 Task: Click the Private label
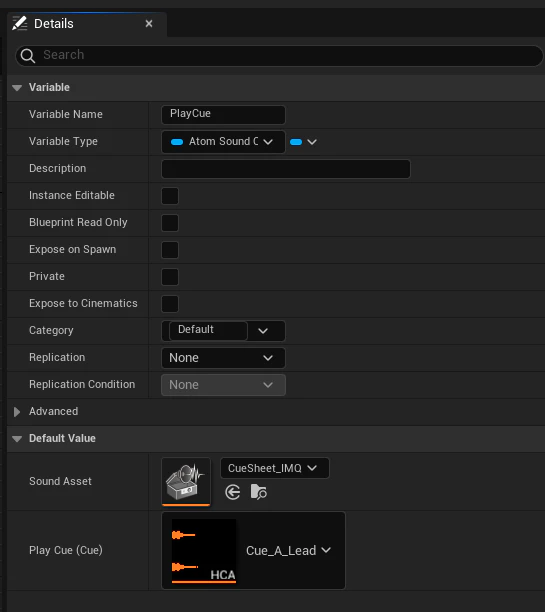pyautogui.click(x=47, y=276)
